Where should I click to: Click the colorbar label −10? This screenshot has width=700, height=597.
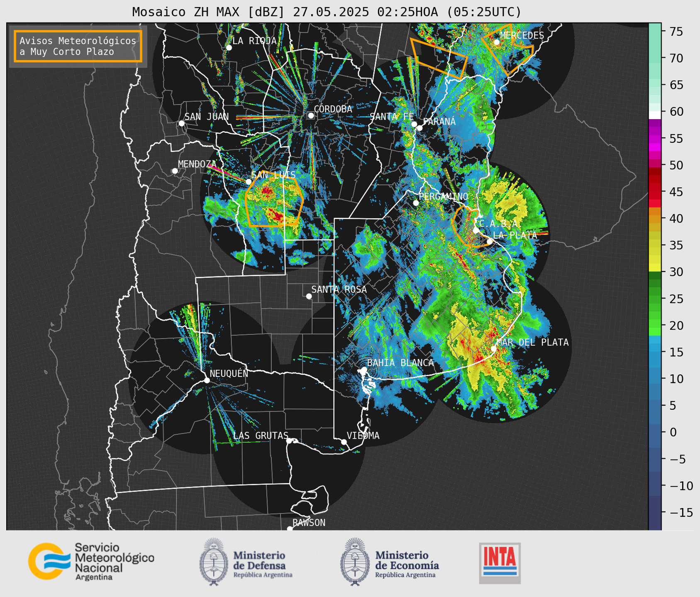tap(681, 486)
